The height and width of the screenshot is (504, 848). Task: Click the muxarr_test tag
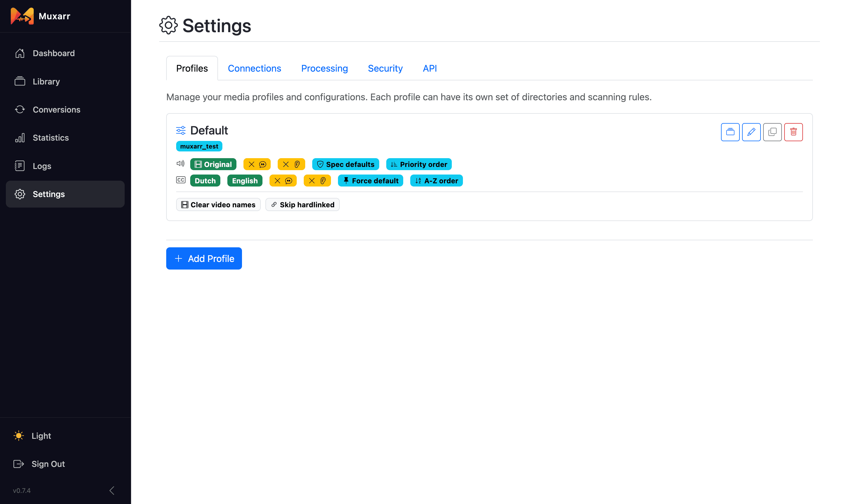tap(199, 146)
